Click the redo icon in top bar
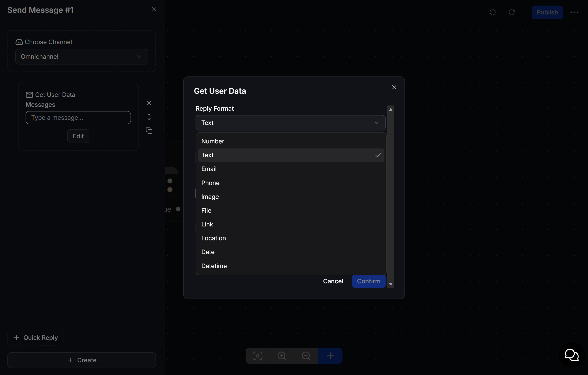Viewport: 588px width, 375px height. click(x=511, y=12)
